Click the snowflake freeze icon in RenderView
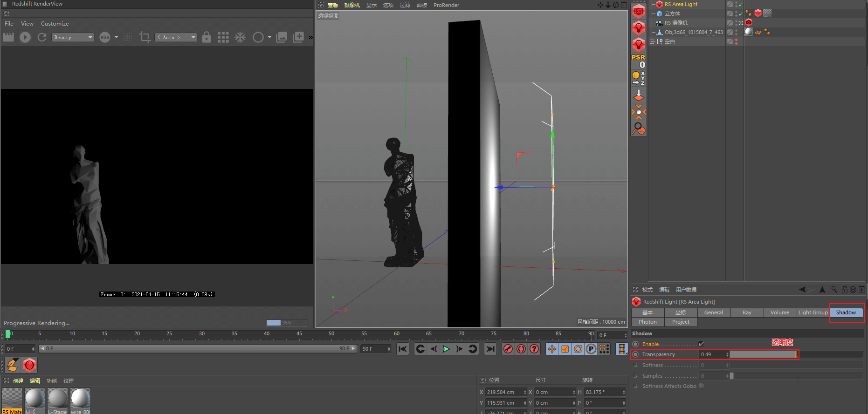Image resolution: width=868 pixels, height=414 pixels. [240, 37]
